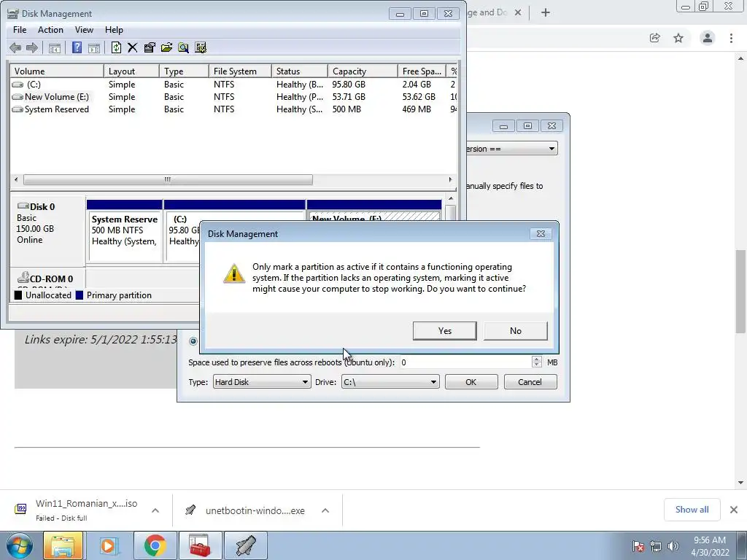This screenshot has width=747, height=560.
Task: Close the warning dialog with X
Action: (541, 234)
